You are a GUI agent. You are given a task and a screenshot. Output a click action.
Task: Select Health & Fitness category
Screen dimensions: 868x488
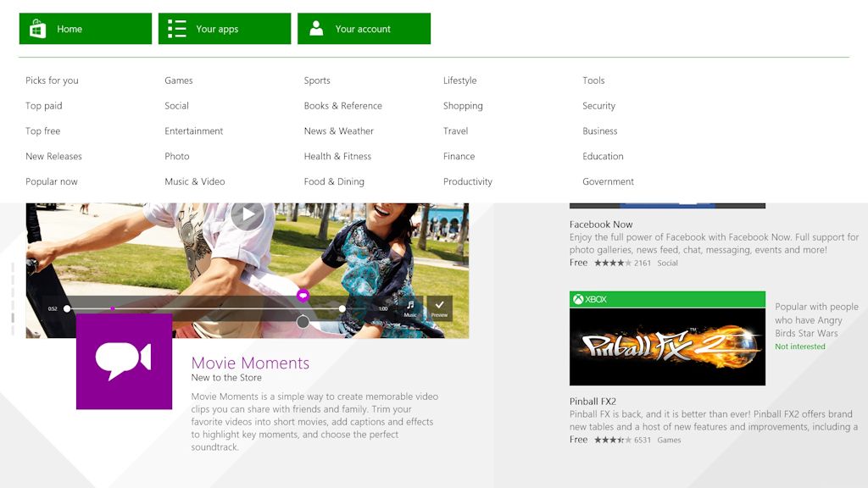pyautogui.click(x=337, y=156)
